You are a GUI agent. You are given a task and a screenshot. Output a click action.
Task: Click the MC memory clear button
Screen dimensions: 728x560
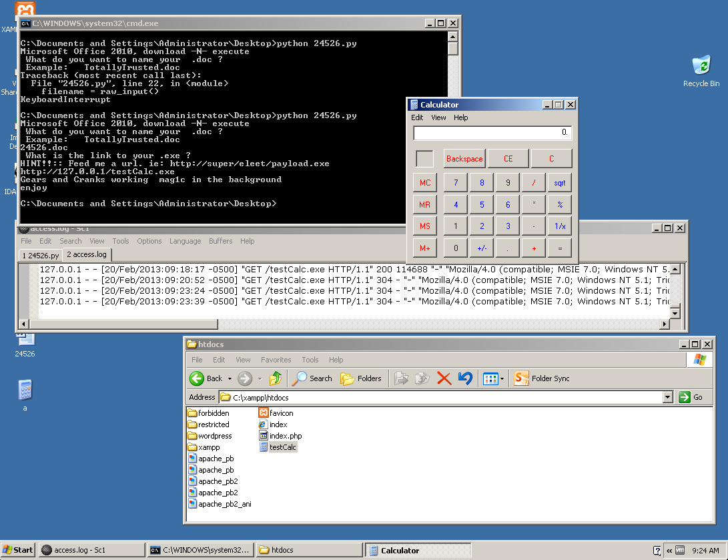click(425, 183)
